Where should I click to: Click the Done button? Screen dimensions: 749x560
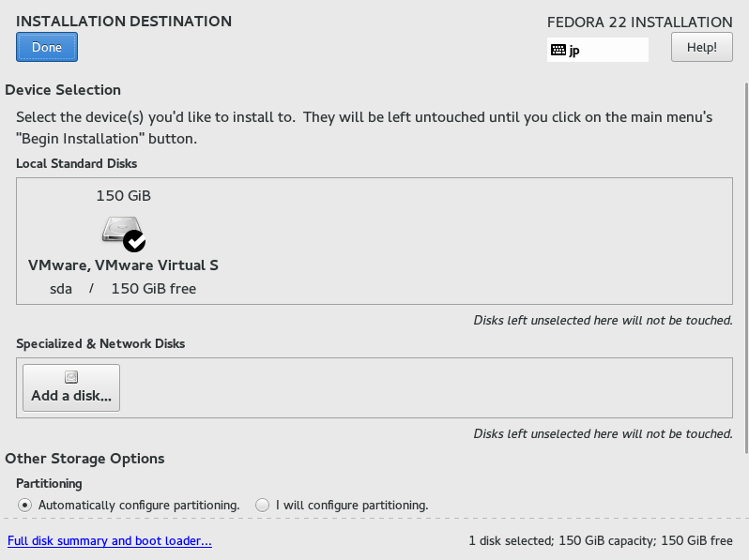tap(47, 47)
